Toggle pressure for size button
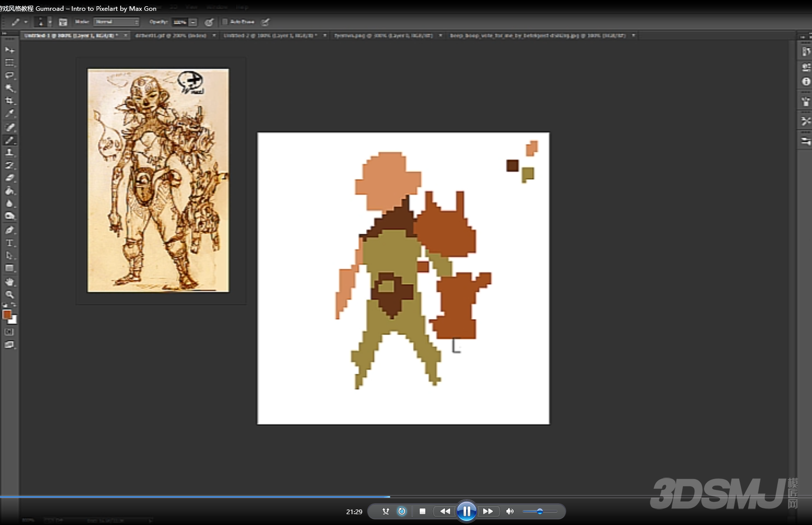812x525 pixels. (x=265, y=22)
